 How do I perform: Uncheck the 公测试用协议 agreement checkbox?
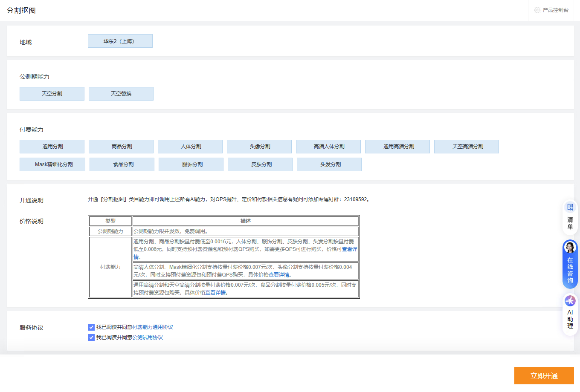[91, 337]
